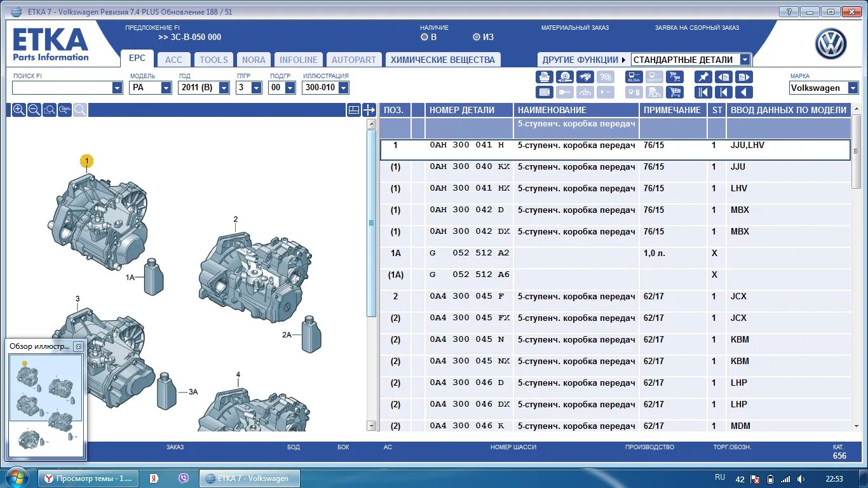Viewport: 868px width, 488px height.
Task: Open the parts list sheet icon
Action: pyautogui.click(x=545, y=92)
